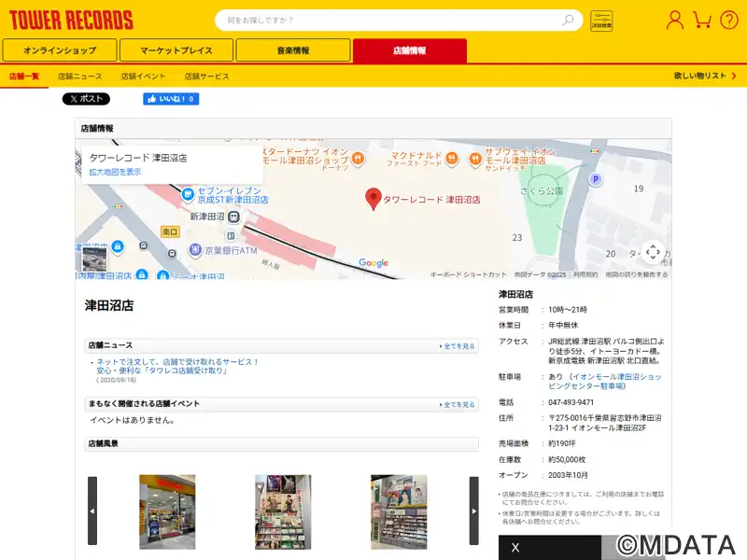Open the shopping cart icon
The image size is (747, 560).
(702, 21)
